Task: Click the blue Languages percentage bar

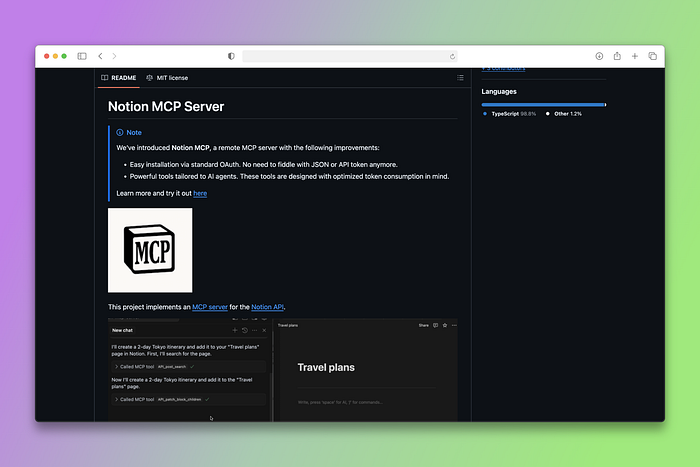Action: [543, 105]
